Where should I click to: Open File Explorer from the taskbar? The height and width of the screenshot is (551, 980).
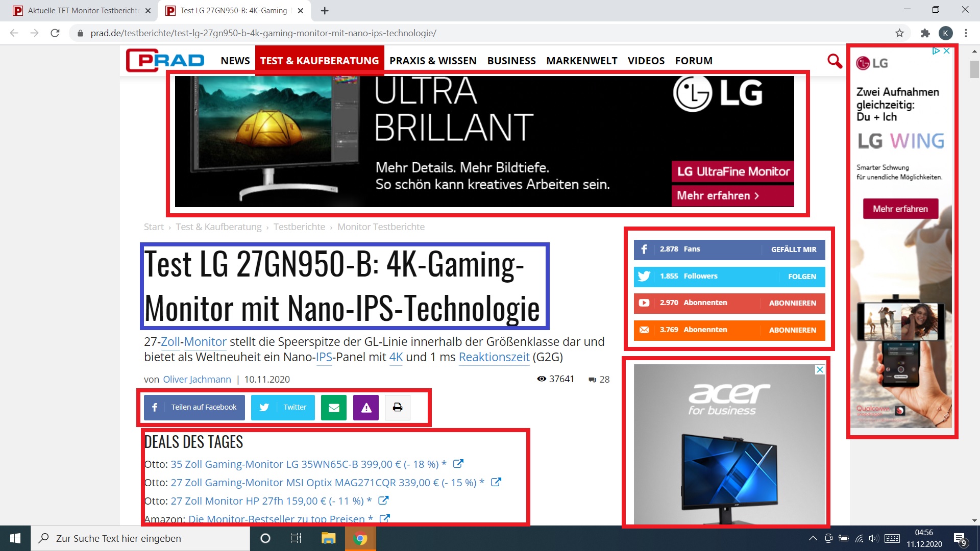[328, 538]
